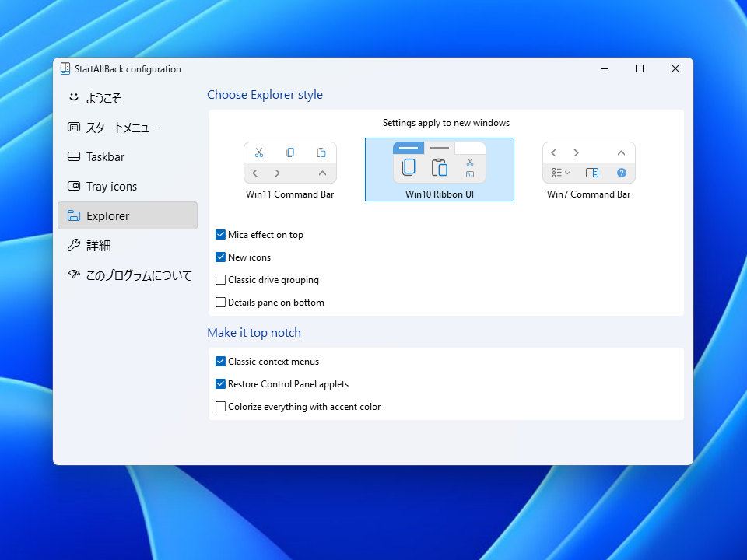Viewport: 747px width, 560px height.
Task: Enable Details pane on bottom
Action: pos(220,303)
